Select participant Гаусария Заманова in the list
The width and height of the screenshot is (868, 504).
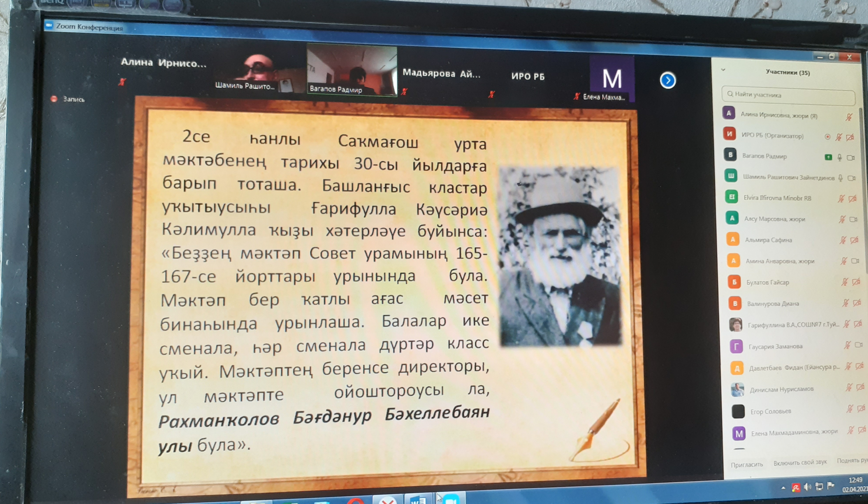[775, 347]
